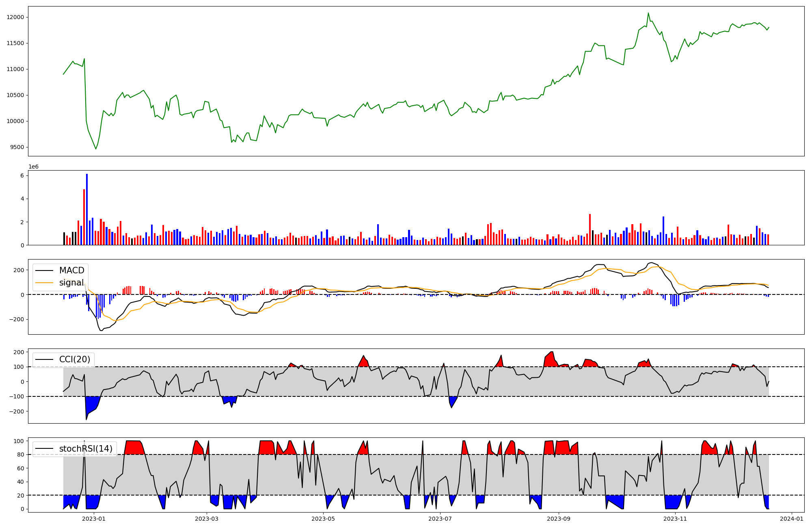This screenshot has width=812, height=528.
Task: Click the tallest blue volume bar
Action: click(87, 209)
